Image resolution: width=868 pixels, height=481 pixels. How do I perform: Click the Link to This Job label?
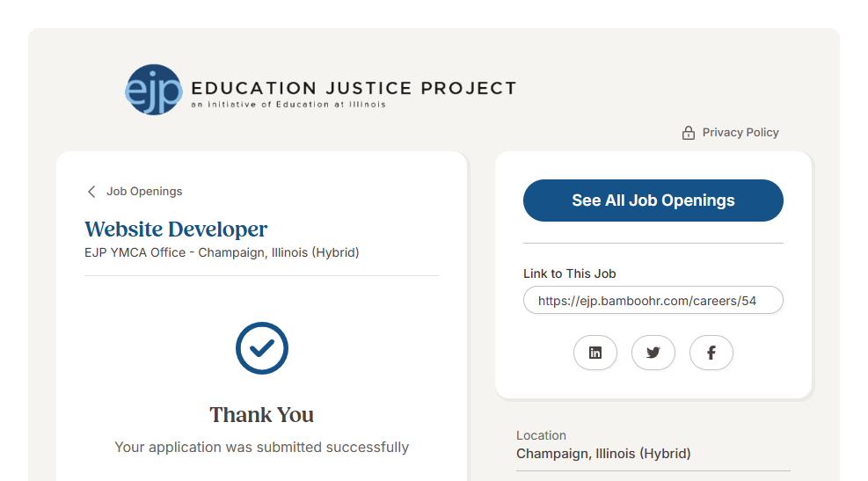coord(570,273)
